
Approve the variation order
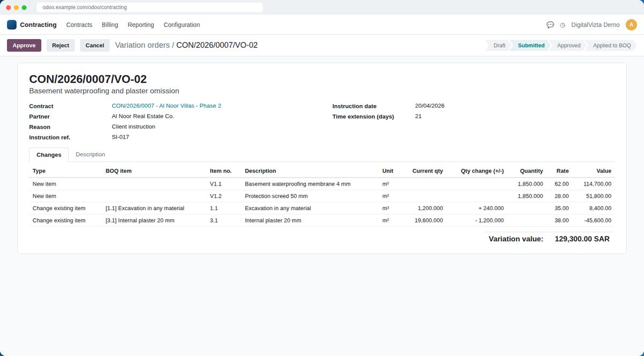[24, 46]
